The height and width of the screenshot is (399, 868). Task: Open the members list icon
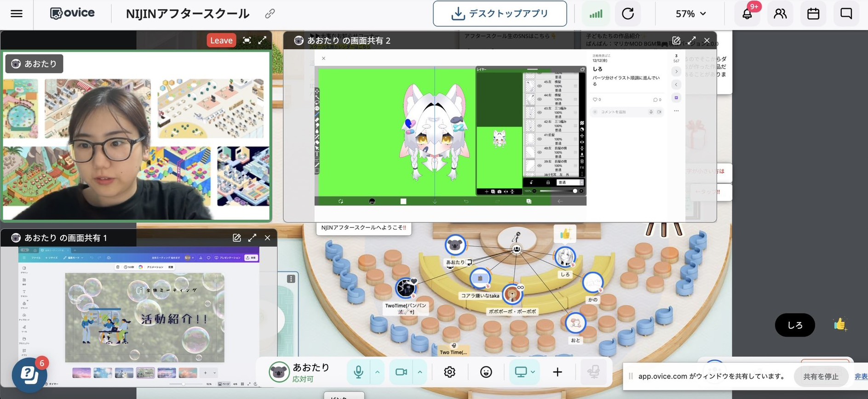[780, 14]
